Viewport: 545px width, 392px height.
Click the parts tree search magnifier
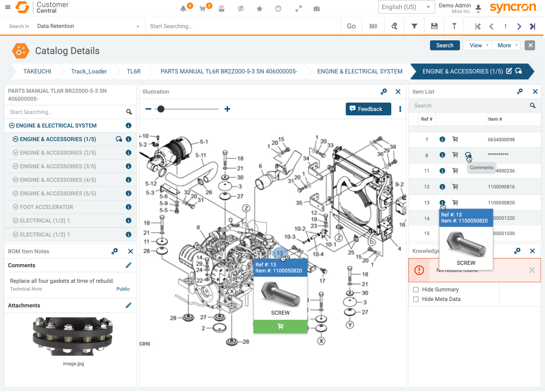[129, 112]
